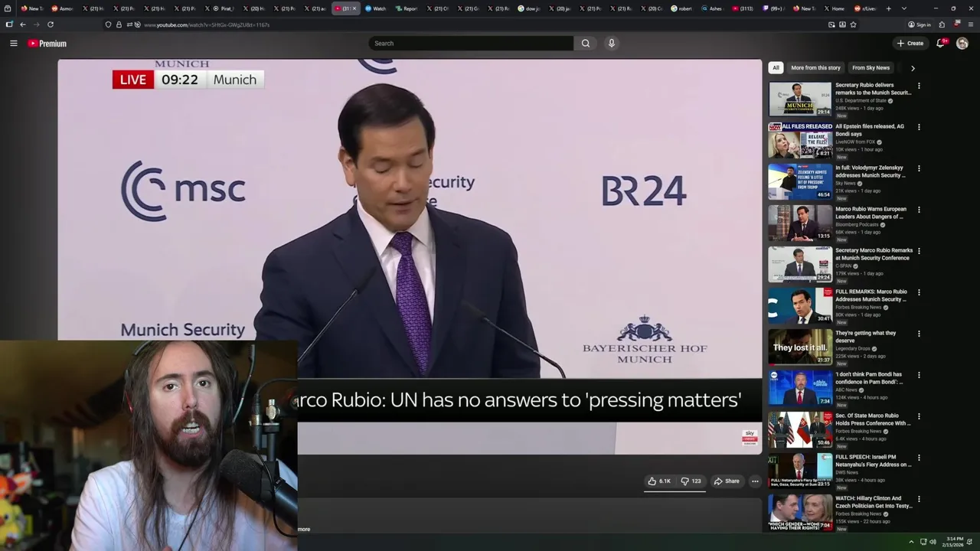This screenshot has height=551, width=980.
Task: Sign in to browser account
Action: point(920,24)
